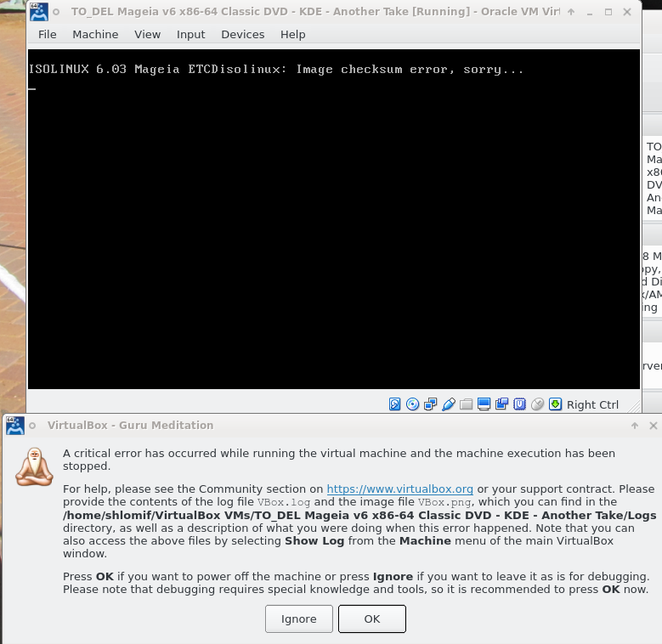Screen dimensions: 662x644
Task: Click the sticky circle in VM title bar
Action: [x=56, y=12]
